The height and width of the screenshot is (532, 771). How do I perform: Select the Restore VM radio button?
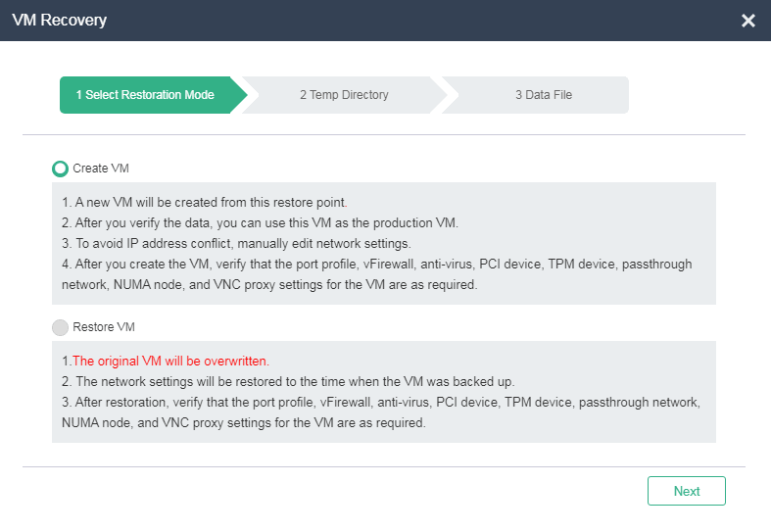[60, 327]
